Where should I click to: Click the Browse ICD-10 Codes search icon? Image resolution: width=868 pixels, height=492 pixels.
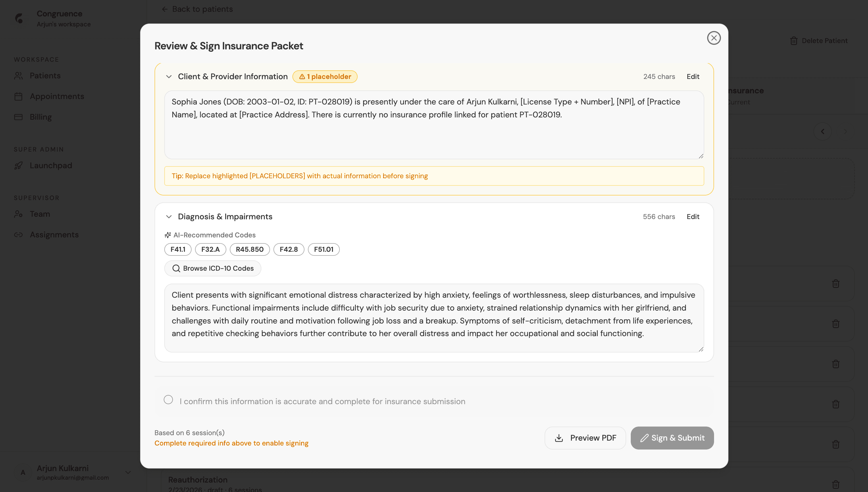click(176, 268)
